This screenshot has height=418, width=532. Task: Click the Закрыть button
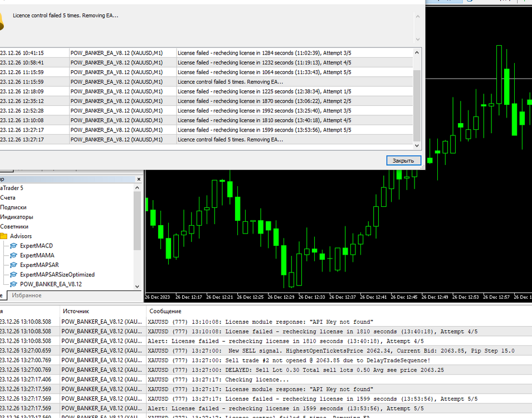[403, 161]
